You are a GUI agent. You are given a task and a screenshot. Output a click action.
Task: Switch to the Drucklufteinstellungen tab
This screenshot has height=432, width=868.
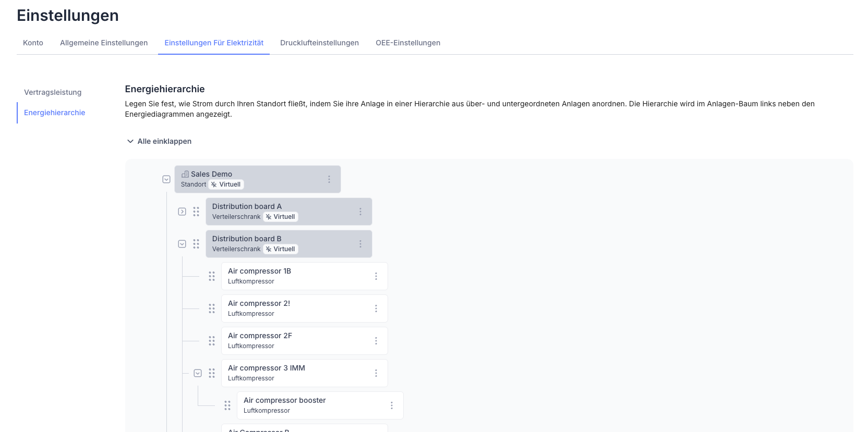pyautogui.click(x=319, y=43)
